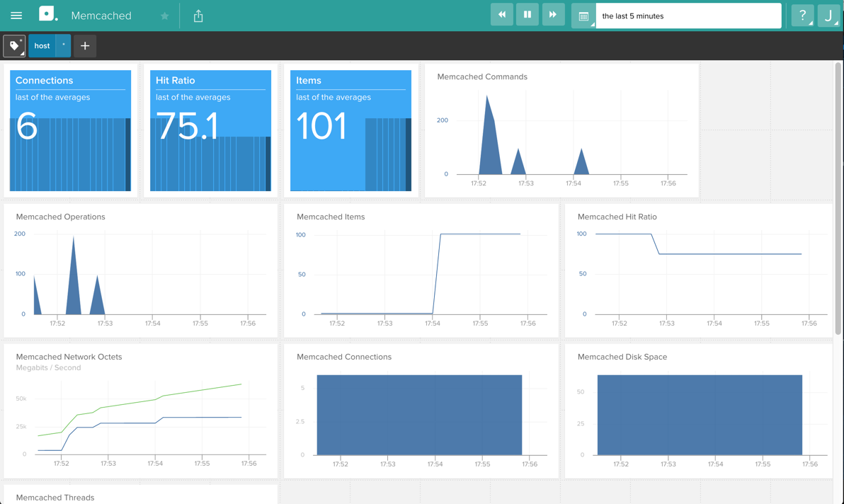Click the host wildcard value asterisk
This screenshot has height=504, width=844.
click(64, 46)
